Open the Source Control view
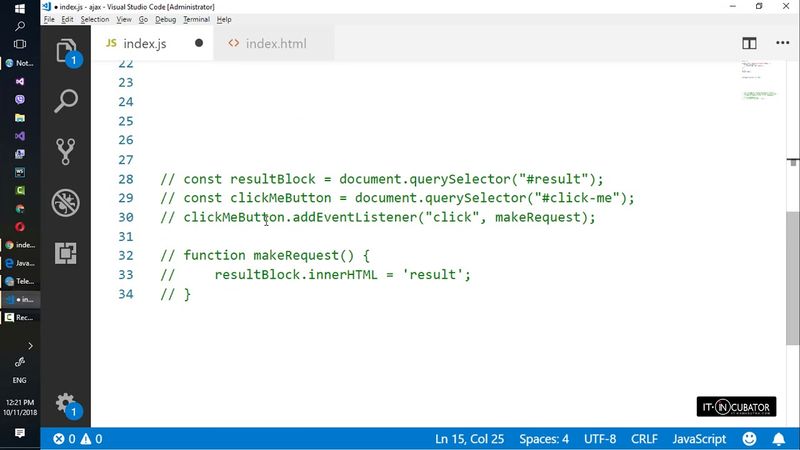This screenshot has height=450, width=800. (x=66, y=151)
